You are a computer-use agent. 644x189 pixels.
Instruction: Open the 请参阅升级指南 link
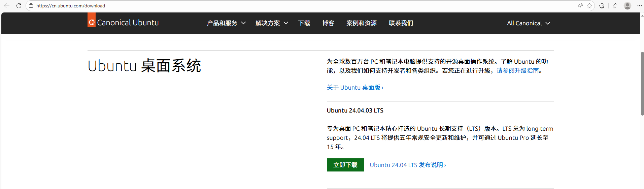(518, 71)
